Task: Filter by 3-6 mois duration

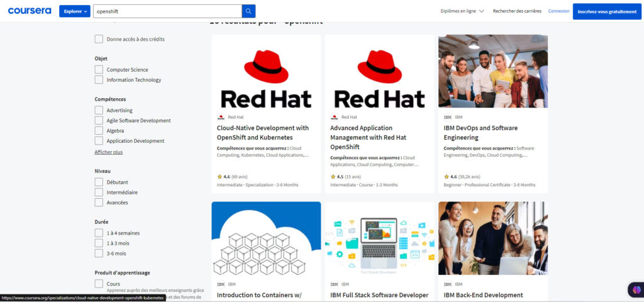Action: [99, 253]
